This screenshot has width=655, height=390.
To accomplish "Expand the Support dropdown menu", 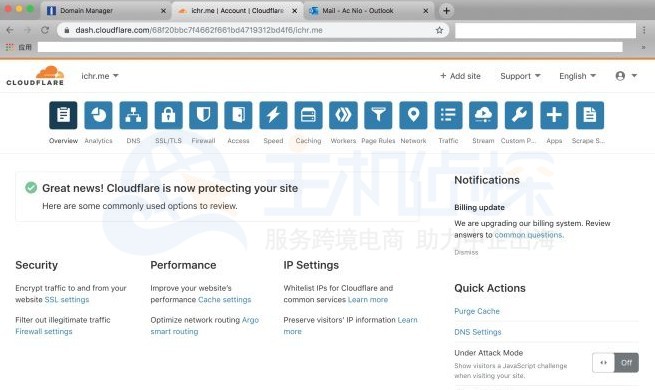I will tap(520, 76).
